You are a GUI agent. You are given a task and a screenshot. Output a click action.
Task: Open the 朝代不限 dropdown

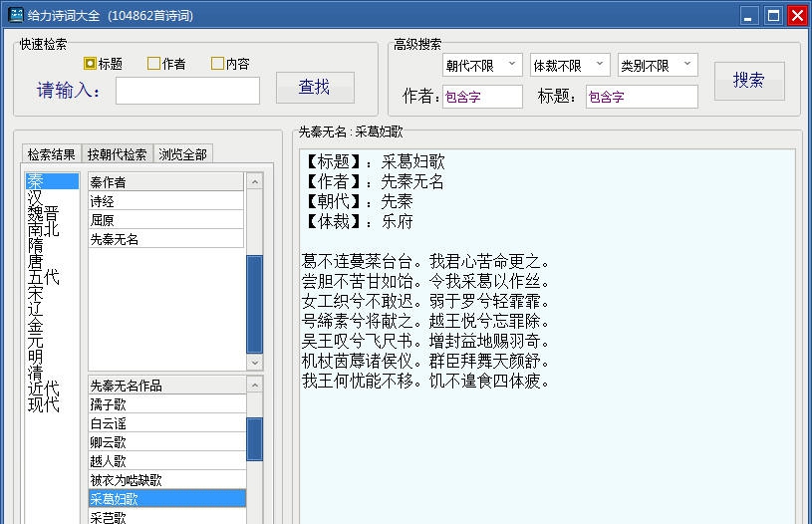pyautogui.click(x=482, y=65)
